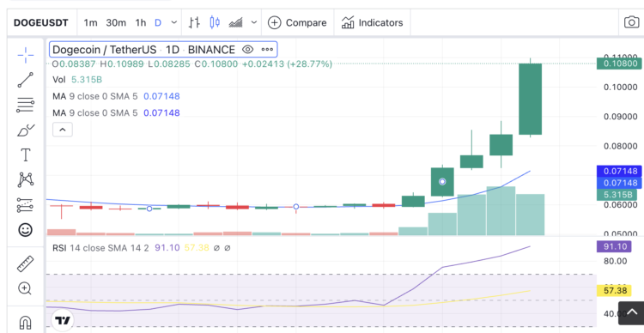Select the RSI 14 close legend
The width and height of the screenshot is (644, 333).
pos(142,247)
